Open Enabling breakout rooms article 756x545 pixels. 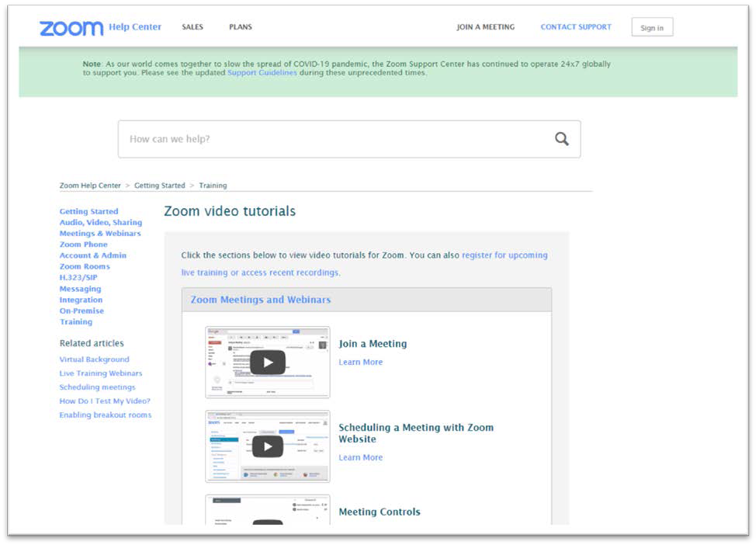point(105,415)
